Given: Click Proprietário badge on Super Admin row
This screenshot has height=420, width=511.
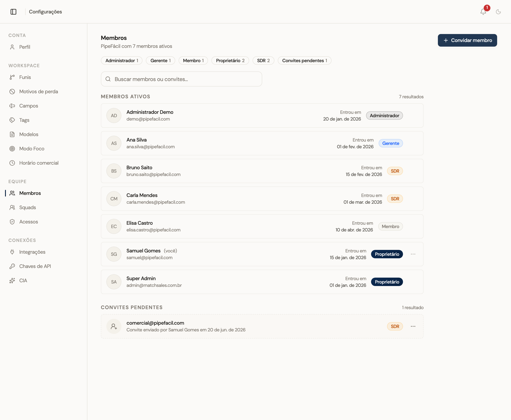Looking at the screenshot, I should coord(387,282).
